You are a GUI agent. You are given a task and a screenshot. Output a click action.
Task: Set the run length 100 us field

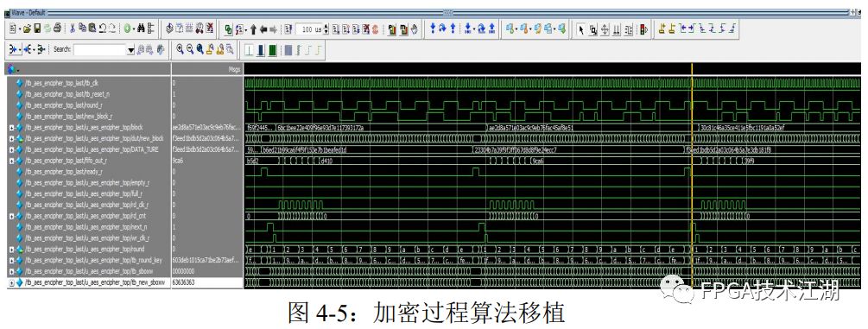[308, 28]
